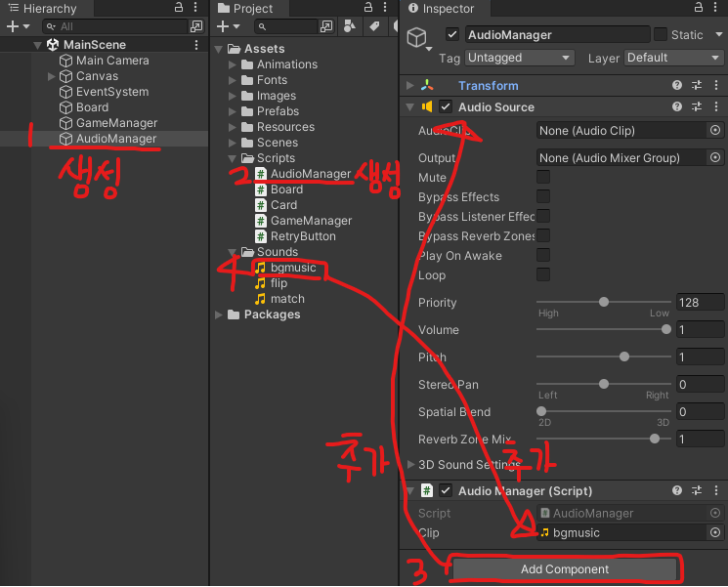Collapse the Scripts folder arrow
Image resolution: width=728 pixels, height=587 pixels.
[233, 158]
